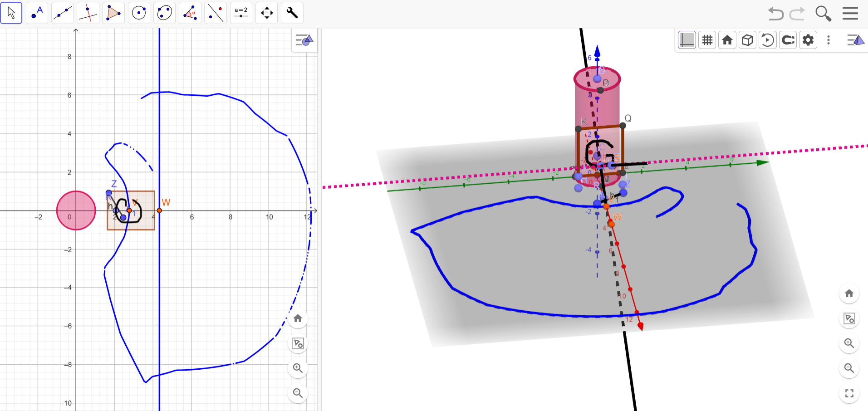This screenshot has height=411, width=868.
Task: Open the Slider tool
Action: [241, 13]
